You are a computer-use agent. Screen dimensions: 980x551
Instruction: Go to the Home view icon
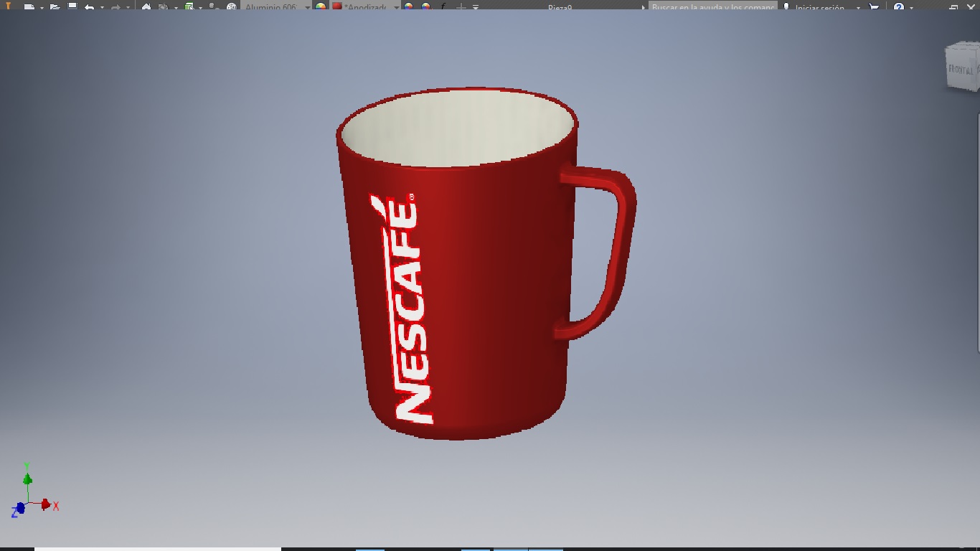click(x=146, y=6)
